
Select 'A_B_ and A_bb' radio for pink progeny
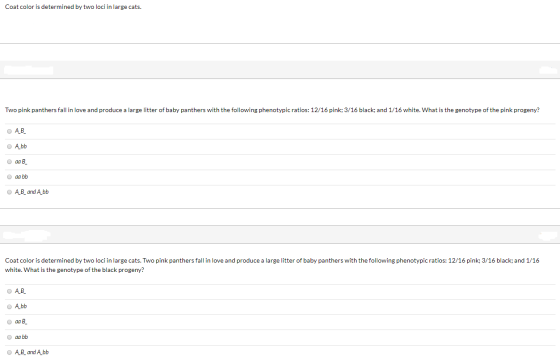(x=9, y=192)
